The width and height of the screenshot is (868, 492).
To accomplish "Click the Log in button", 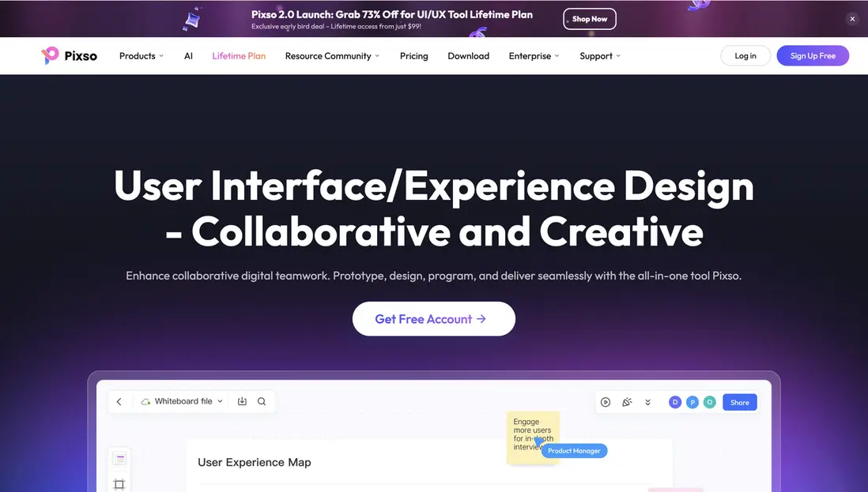I will [x=745, y=56].
